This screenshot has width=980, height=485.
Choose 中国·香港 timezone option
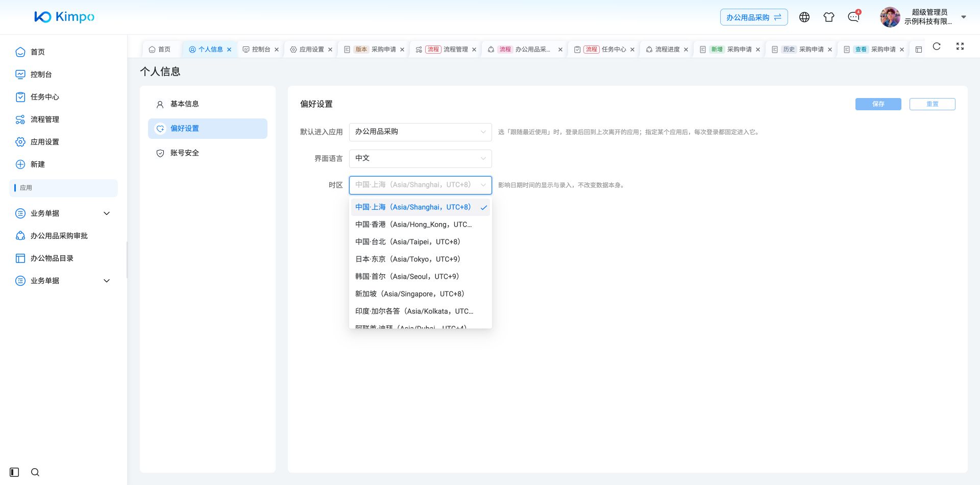coord(421,225)
